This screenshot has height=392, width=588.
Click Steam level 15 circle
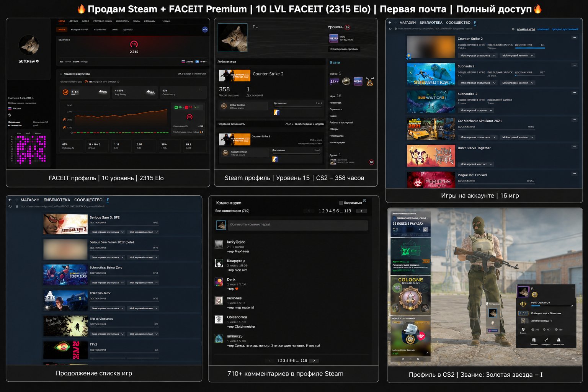pyautogui.click(x=348, y=27)
